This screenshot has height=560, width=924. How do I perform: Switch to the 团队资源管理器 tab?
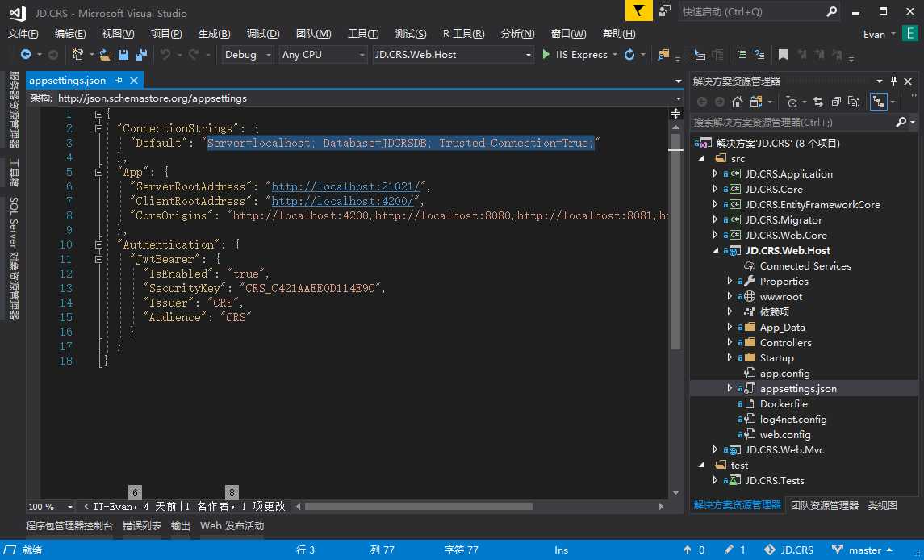[x=824, y=505]
